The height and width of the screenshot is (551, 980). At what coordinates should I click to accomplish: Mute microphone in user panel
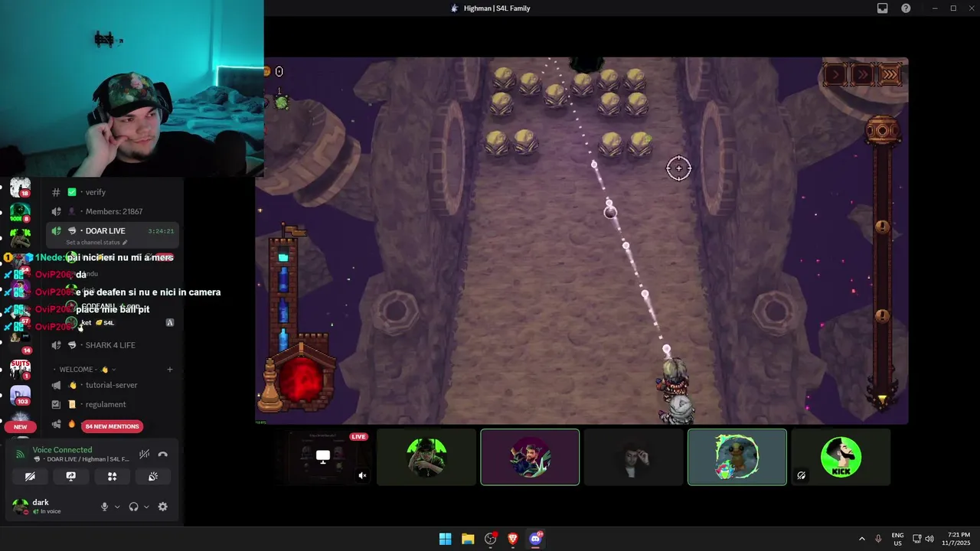[x=105, y=507]
